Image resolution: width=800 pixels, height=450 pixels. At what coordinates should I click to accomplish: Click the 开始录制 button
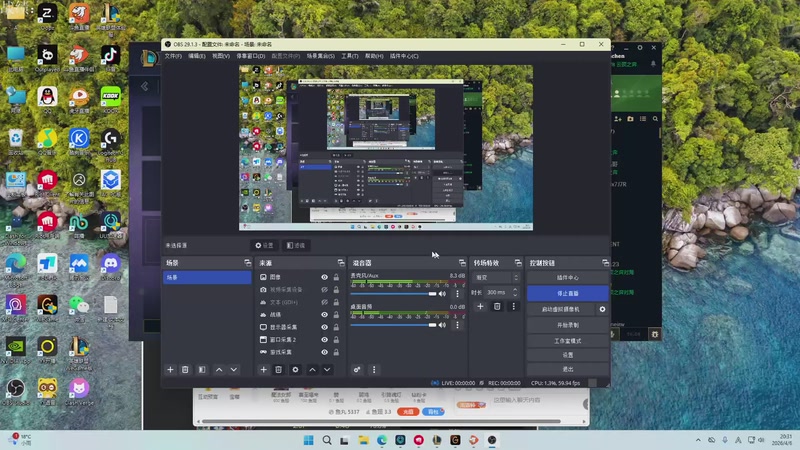pyautogui.click(x=567, y=325)
